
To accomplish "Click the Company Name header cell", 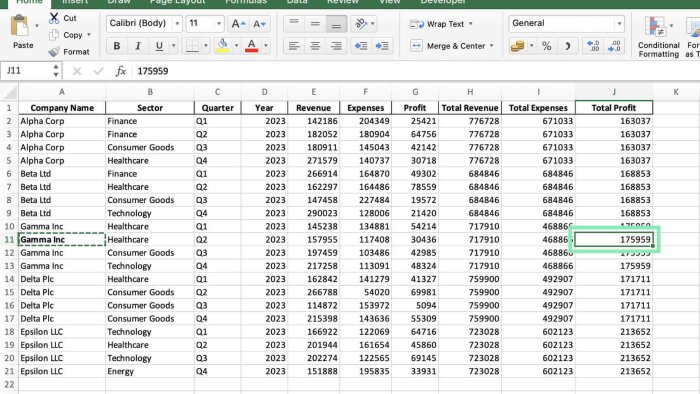I will pyautogui.click(x=62, y=108).
